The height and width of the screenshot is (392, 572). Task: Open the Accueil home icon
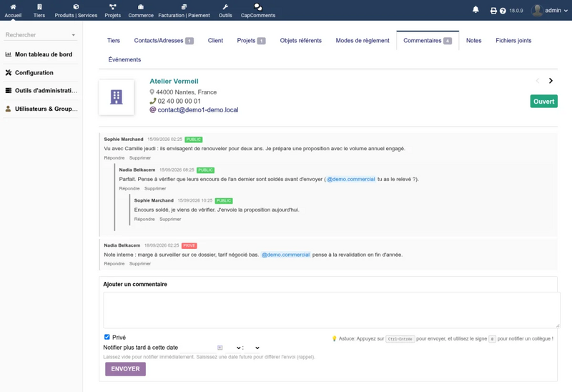click(x=13, y=7)
